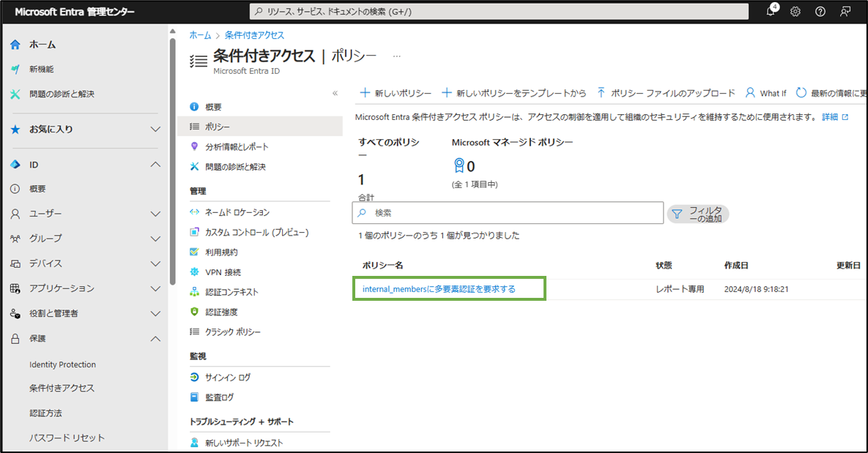Screen dimensions: 868x453
Task: Click the カスタム コントロール icon
Action: [x=194, y=232]
